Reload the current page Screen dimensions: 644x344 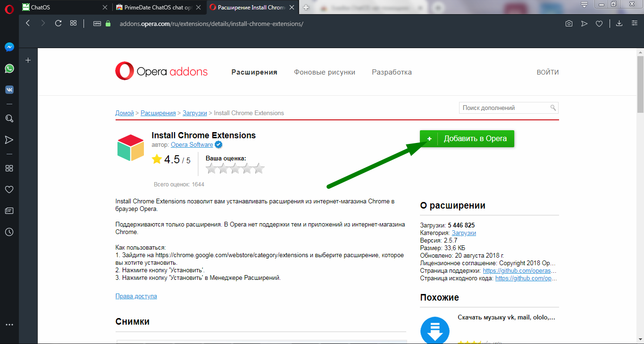pyautogui.click(x=58, y=23)
